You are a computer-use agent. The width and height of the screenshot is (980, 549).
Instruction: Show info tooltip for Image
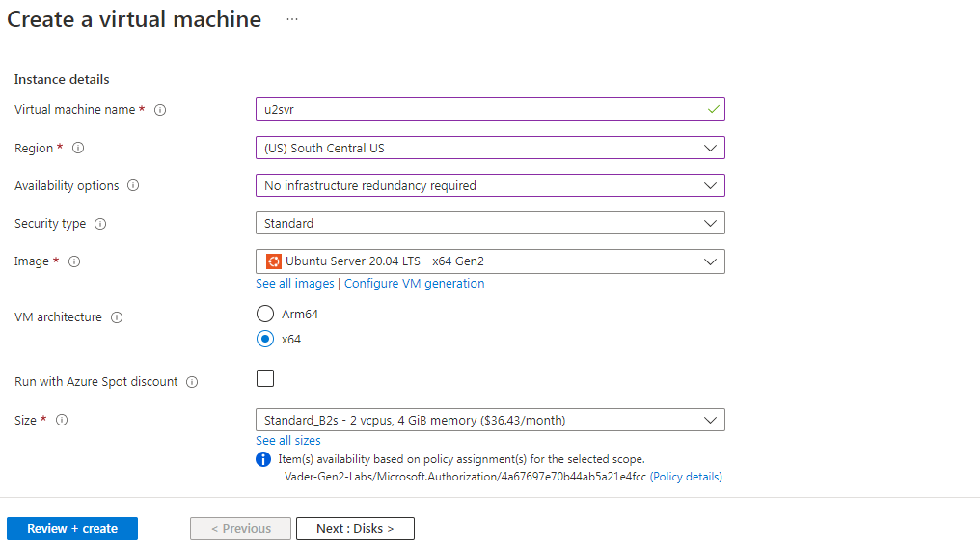(x=74, y=261)
